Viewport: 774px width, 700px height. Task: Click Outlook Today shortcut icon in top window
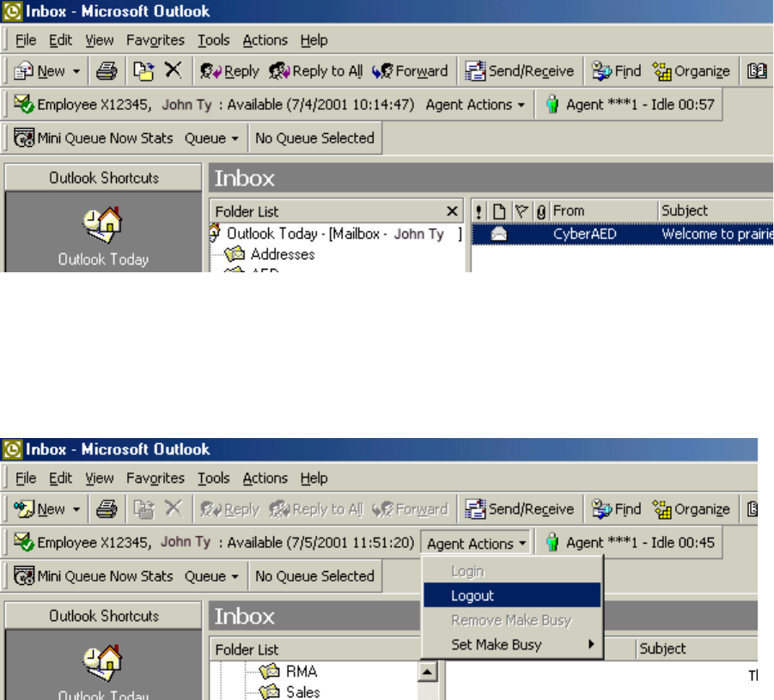point(103,225)
